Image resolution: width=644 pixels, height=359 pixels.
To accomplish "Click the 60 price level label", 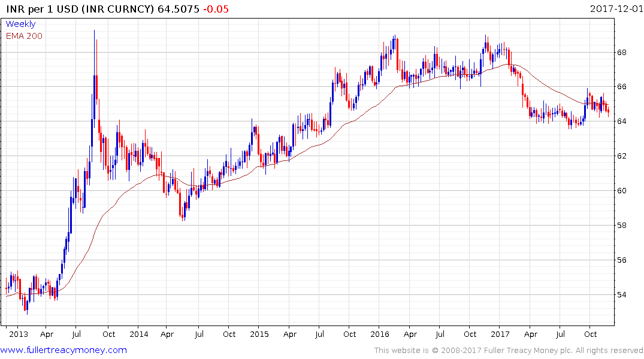I will [x=621, y=190].
